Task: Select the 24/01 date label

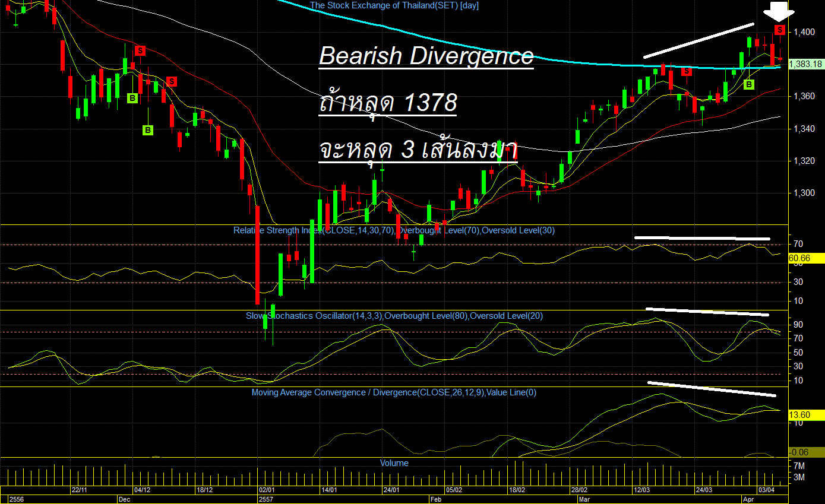Action: click(x=391, y=490)
